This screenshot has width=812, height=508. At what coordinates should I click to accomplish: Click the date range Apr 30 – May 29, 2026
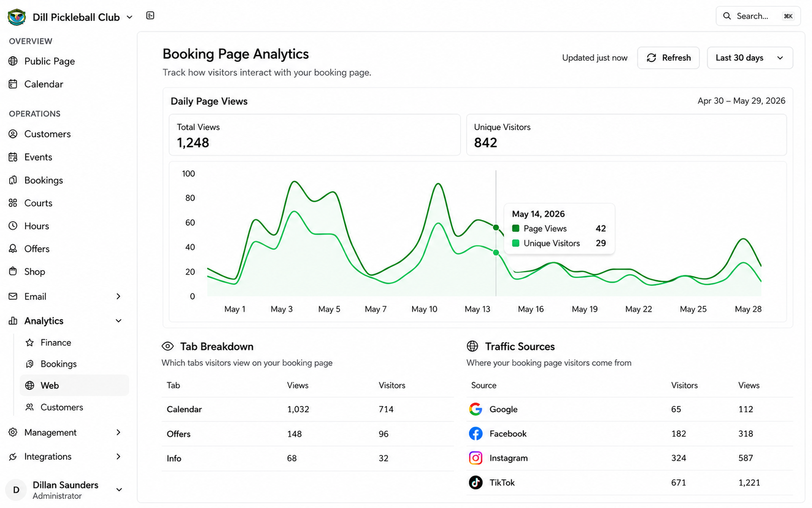(x=741, y=101)
